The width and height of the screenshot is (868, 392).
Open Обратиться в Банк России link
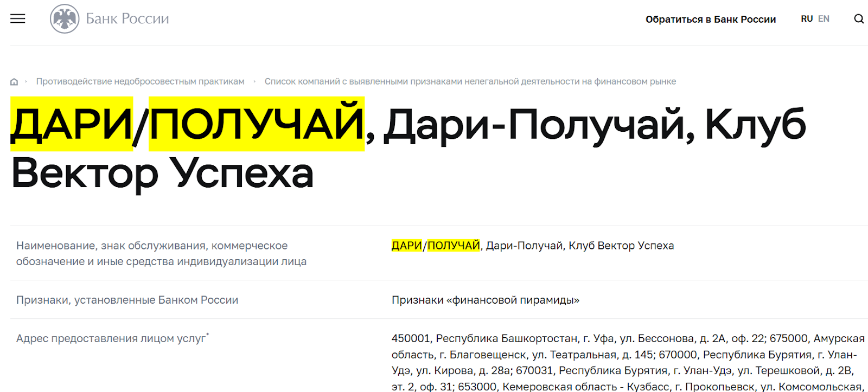[711, 20]
